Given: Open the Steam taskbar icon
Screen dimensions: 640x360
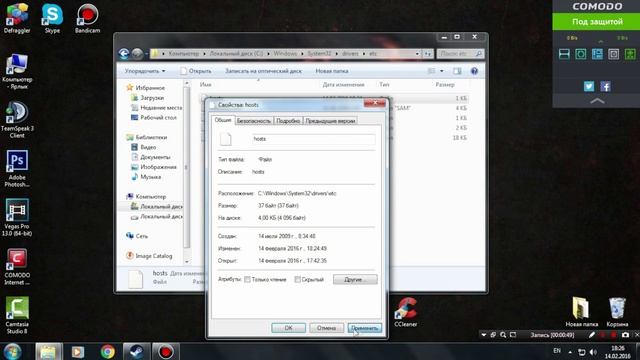Looking at the screenshot, I should 136,351.
